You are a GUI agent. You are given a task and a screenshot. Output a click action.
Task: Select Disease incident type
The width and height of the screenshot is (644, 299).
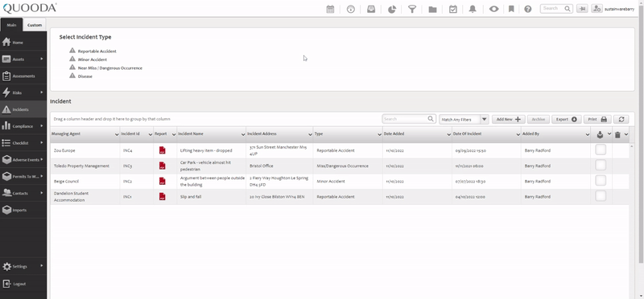click(85, 76)
